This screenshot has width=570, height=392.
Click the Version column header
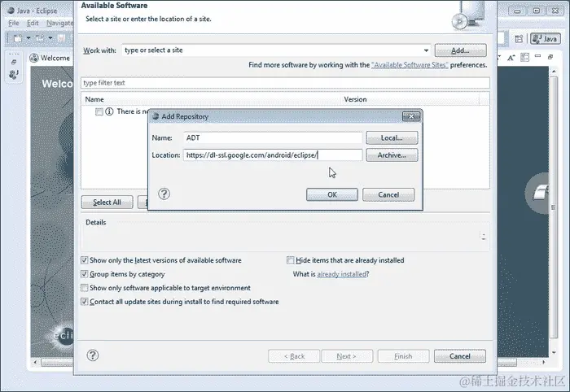pyautogui.click(x=410, y=99)
